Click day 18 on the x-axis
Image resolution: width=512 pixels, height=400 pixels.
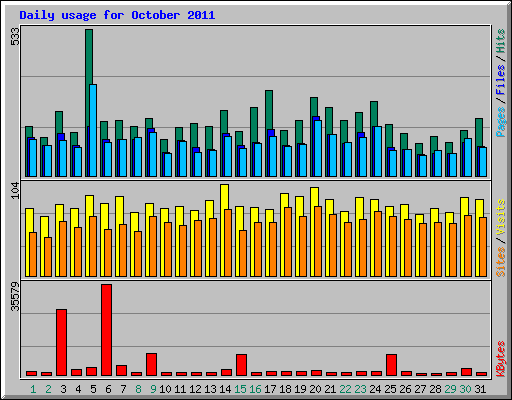click(x=285, y=389)
